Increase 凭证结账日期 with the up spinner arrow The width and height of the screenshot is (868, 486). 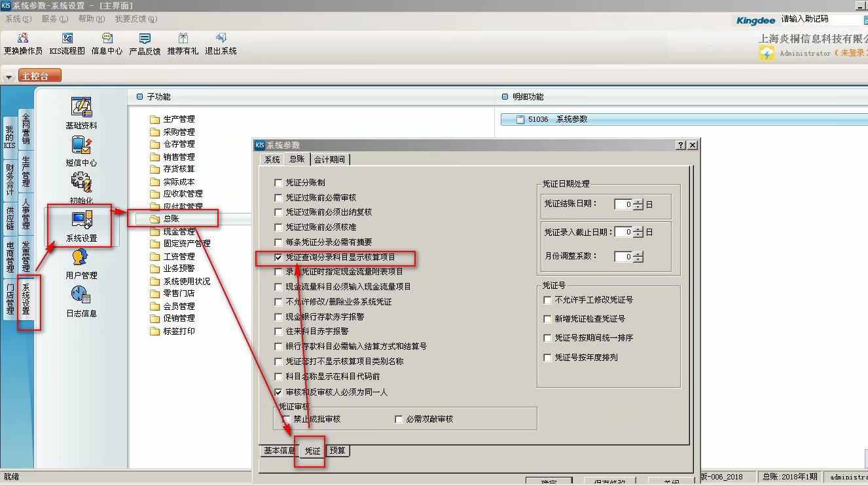[638, 201]
